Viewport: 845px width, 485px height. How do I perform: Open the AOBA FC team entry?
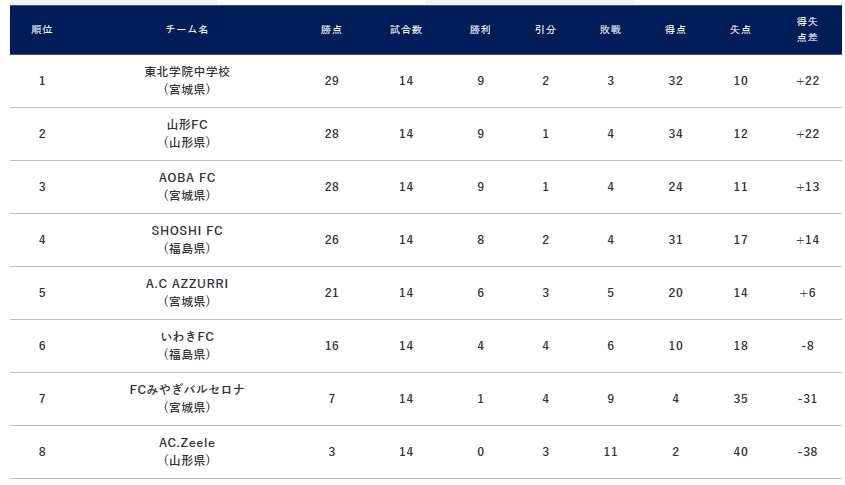(187, 178)
